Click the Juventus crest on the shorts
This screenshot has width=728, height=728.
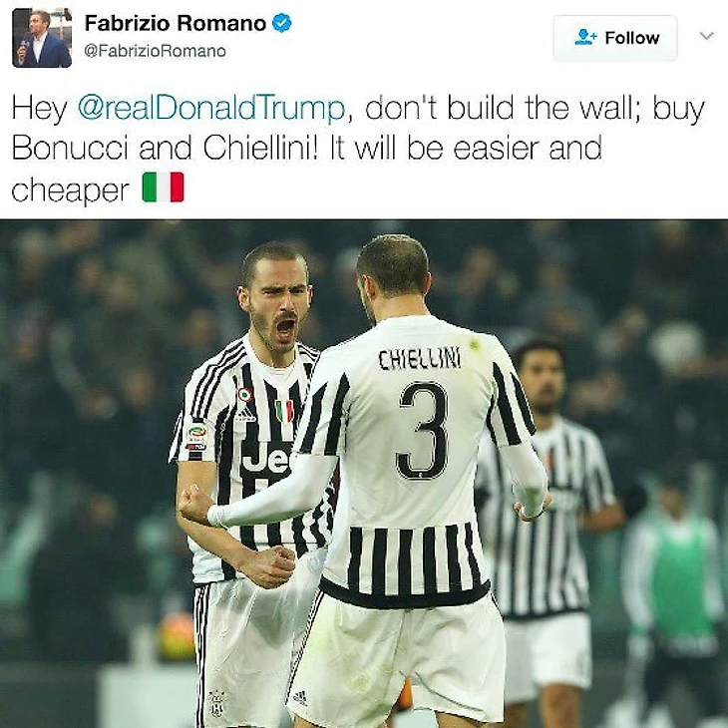click(216, 704)
